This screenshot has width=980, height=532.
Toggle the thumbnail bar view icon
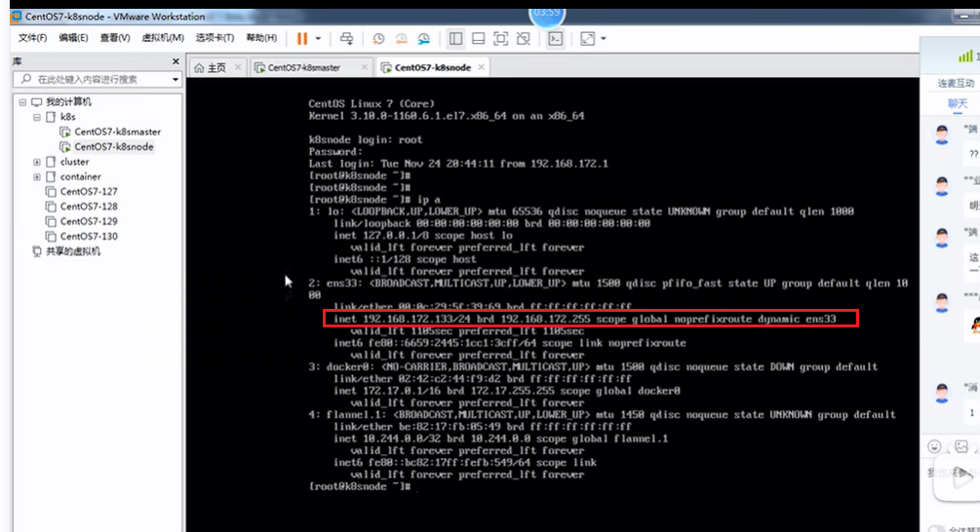pos(478,39)
